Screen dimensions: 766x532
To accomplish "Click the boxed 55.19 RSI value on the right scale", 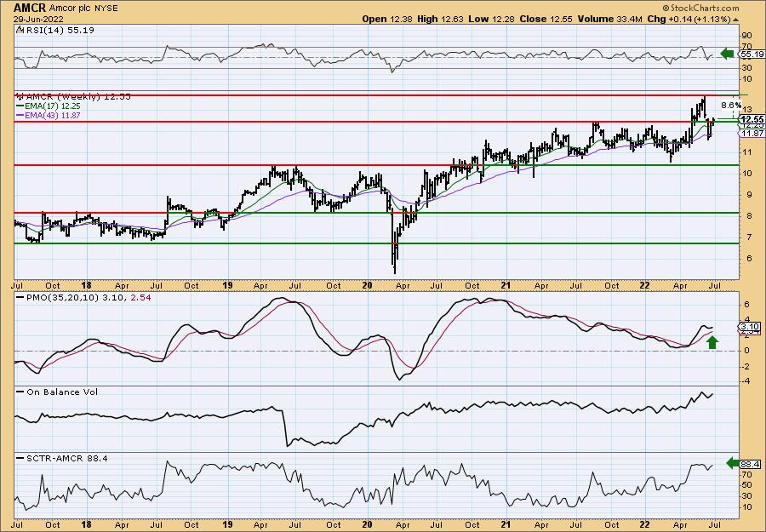I will 752,54.
